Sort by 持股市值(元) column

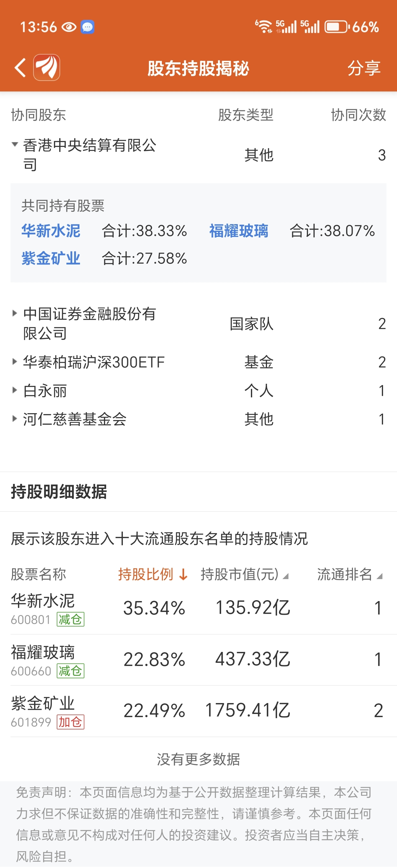(x=244, y=574)
